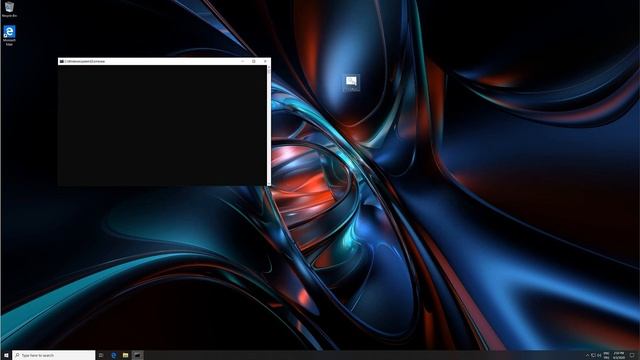The image size is (640, 360).
Task: Open the taskbar clock and date
Action: [x=619, y=355]
